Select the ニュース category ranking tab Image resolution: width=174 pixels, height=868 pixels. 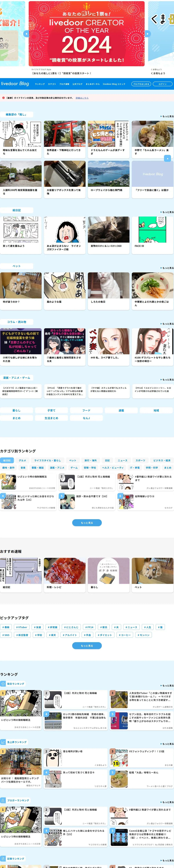click(123, 460)
